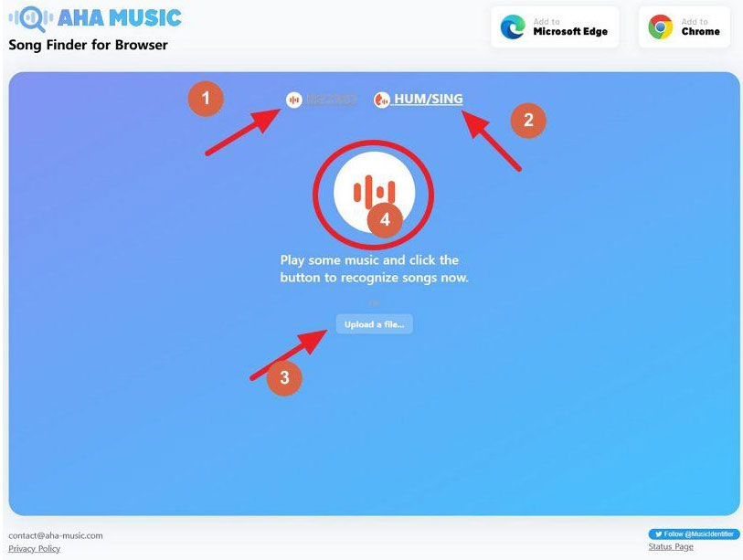Image resolution: width=743 pixels, height=560 pixels.
Task: Open the Privacy Policy link
Action: point(34,549)
